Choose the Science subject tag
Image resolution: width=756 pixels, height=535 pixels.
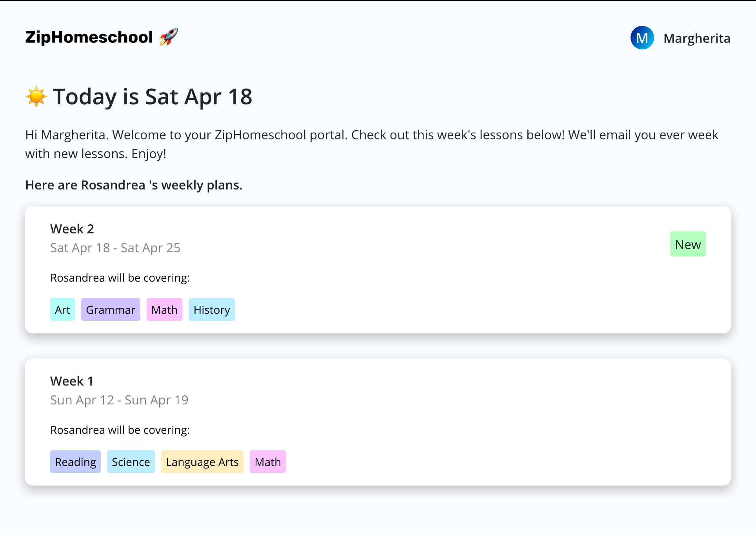tap(131, 462)
